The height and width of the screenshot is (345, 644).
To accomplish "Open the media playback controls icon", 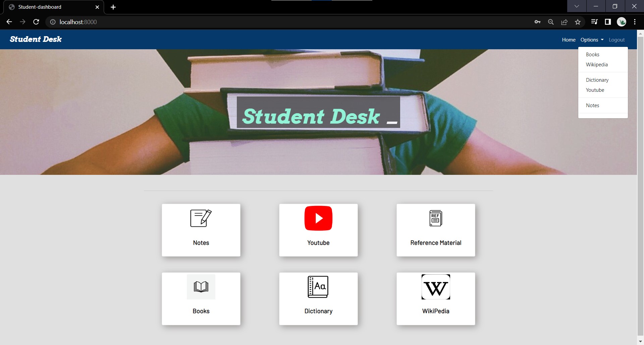I will [594, 22].
